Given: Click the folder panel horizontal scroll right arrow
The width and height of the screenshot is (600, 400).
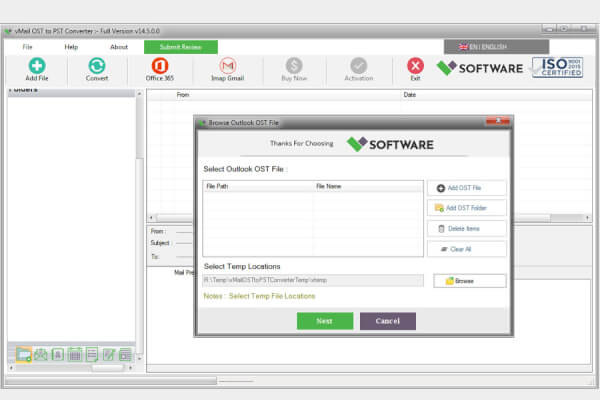Looking at the screenshot, I should (x=131, y=368).
